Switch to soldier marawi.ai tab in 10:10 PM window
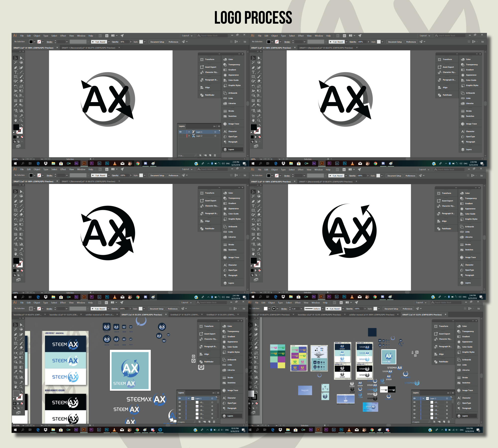The image size is (498, 448). tap(100, 315)
